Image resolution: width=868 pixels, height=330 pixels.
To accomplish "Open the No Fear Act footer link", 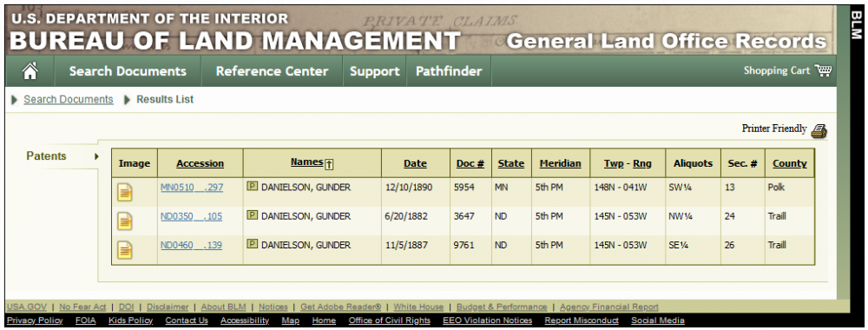I will [x=82, y=307].
